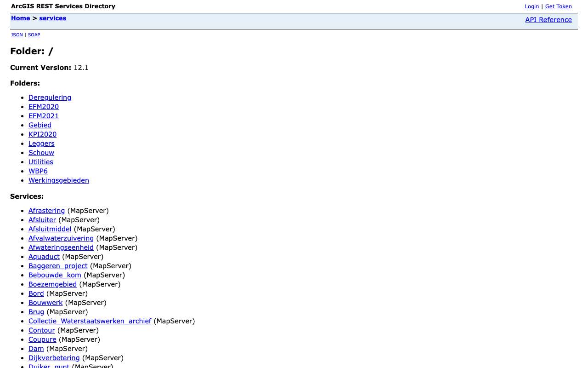Open the Afrastering MapServer service
This screenshot has height=368, width=588.
click(47, 211)
